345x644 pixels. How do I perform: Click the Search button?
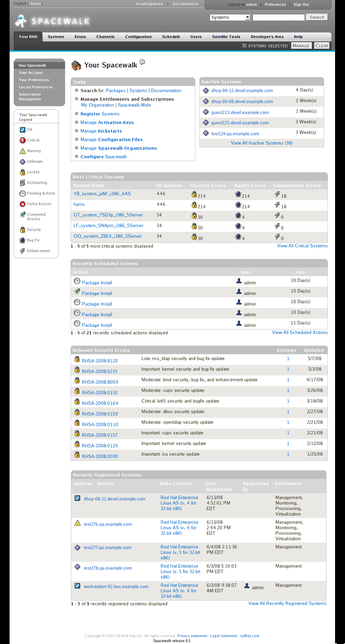317,17
